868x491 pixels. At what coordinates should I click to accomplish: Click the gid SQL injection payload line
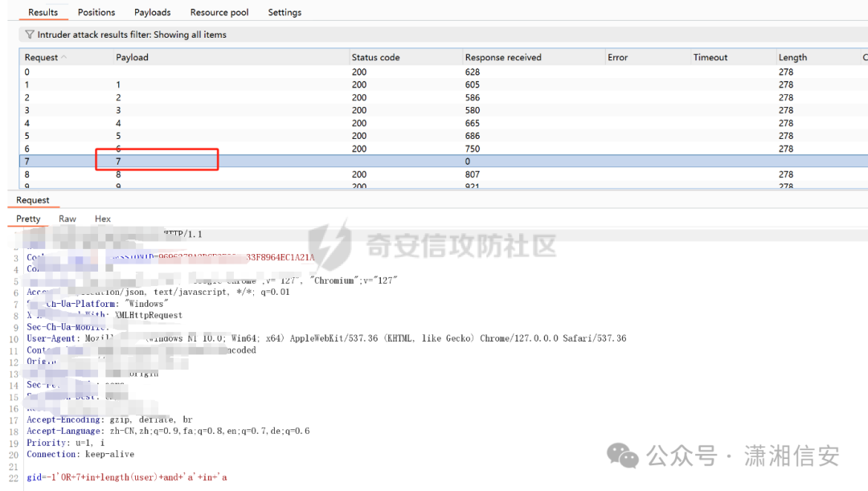(x=127, y=477)
